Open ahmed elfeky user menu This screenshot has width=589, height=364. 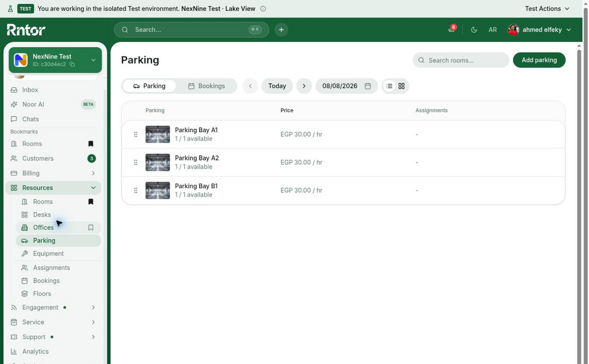539,30
